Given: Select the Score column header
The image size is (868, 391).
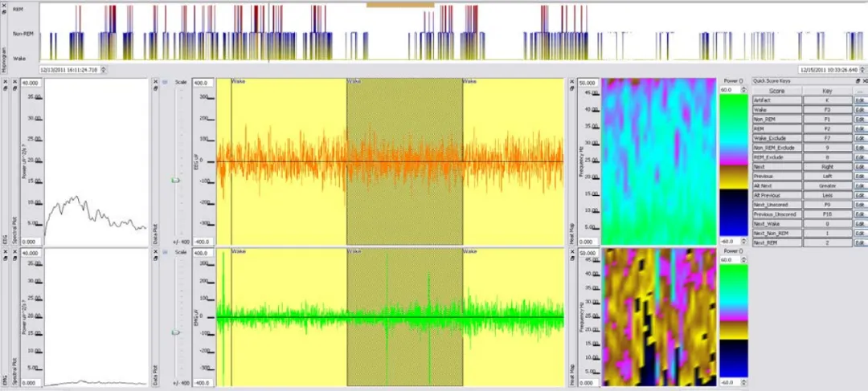Looking at the screenshot, I should 776,91.
